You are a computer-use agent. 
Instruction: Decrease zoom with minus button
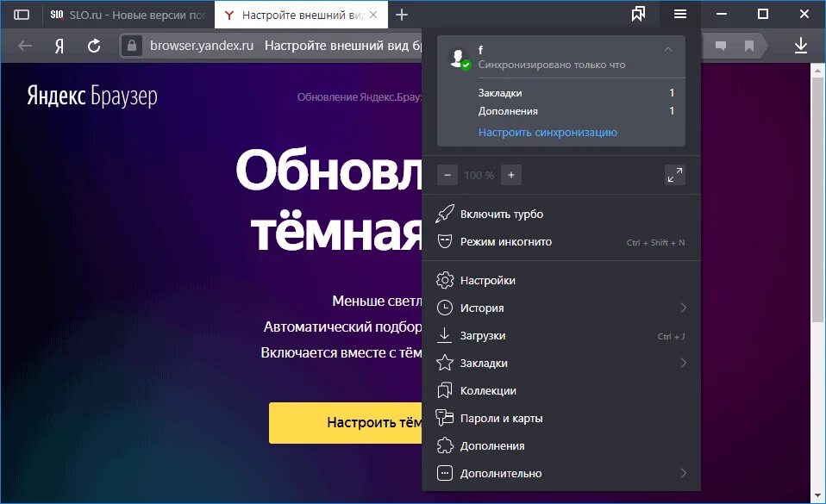coord(447,175)
